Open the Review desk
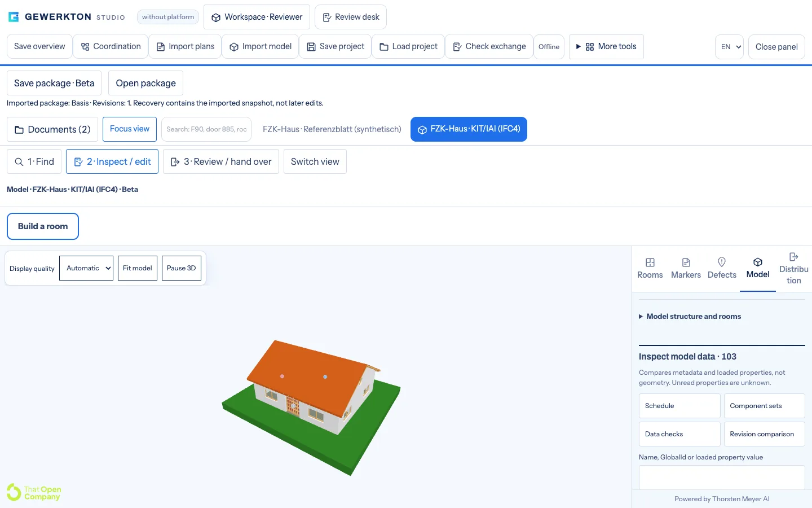The width and height of the screenshot is (812, 508). pyautogui.click(x=351, y=17)
